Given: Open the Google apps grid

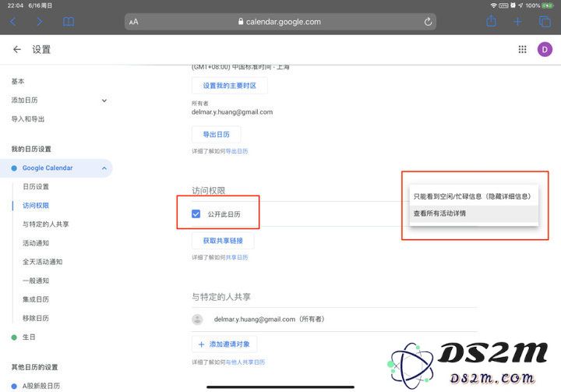Looking at the screenshot, I should (x=522, y=49).
